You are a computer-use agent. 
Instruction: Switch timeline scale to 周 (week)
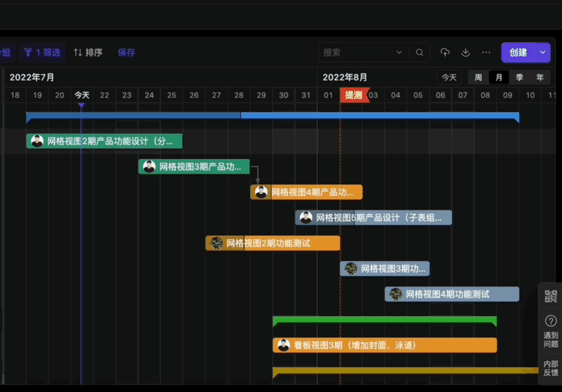(x=478, y=78)
